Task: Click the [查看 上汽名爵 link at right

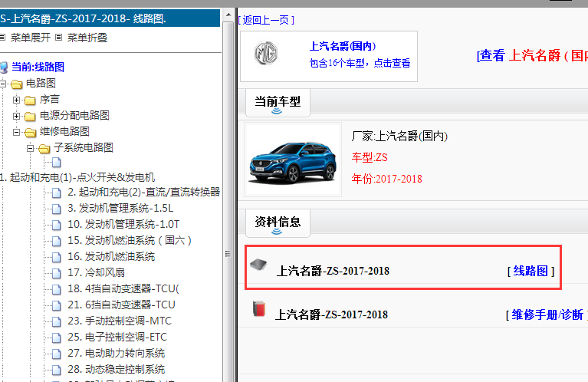Action: click(532, 55)
